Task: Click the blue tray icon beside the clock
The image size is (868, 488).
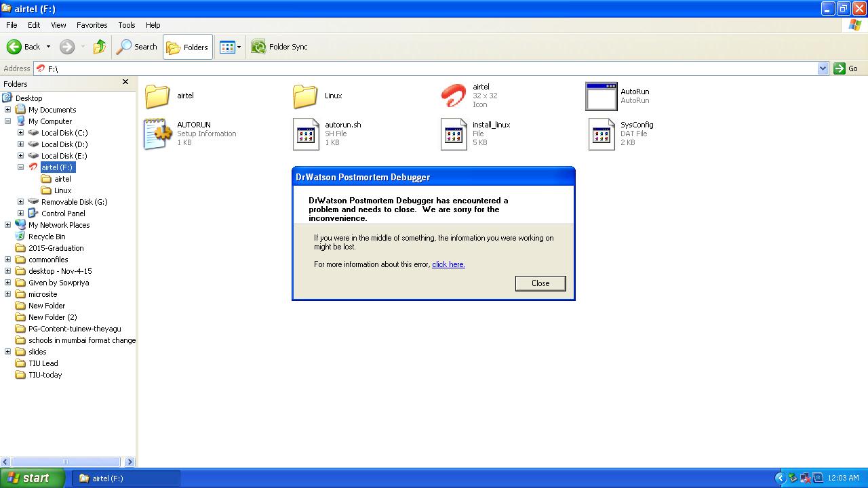Action: pos(818,478)
